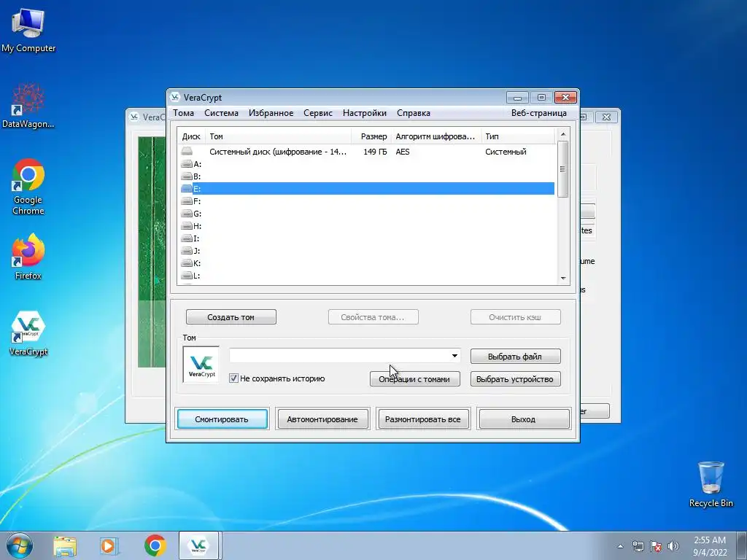Screen dimensions: 747x560
Task: Click the Выбрать устройство button
Action: tap(516, 379)
